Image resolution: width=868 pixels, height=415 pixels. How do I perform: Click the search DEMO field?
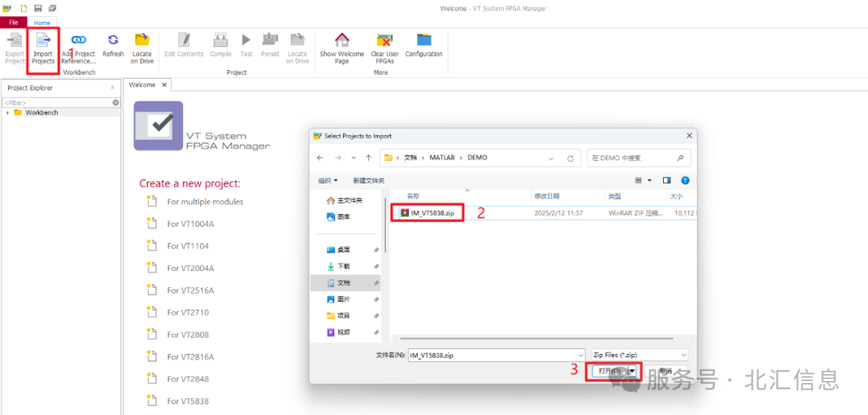(638, 158)
